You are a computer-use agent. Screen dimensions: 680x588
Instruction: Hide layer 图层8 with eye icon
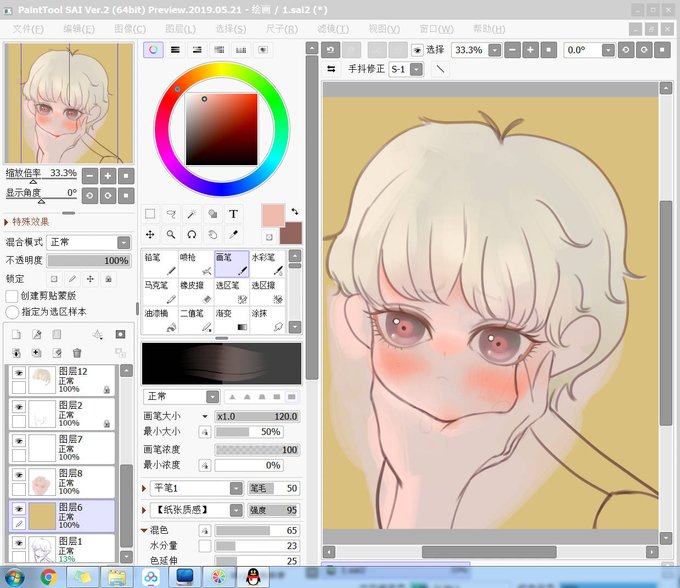pyautogui.click(x=19, y=475)
